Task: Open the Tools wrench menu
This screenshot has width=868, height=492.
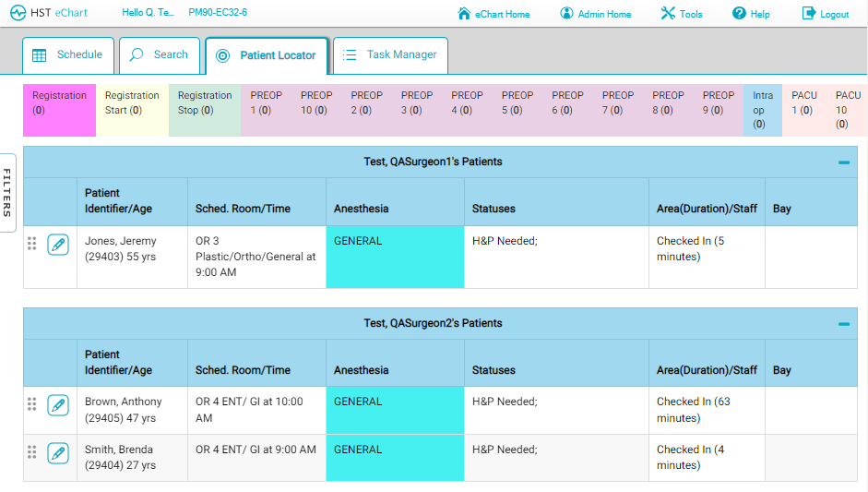Action: click(x=681, y=14)
